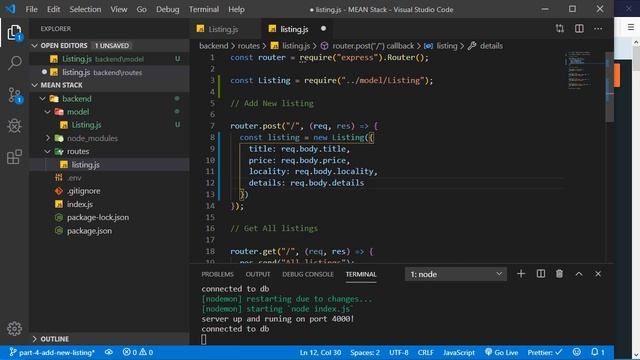This screenshot has width=640, height=360.
Task: Open the terminal selector dropdown 1: node
Action: coord(456,274)
